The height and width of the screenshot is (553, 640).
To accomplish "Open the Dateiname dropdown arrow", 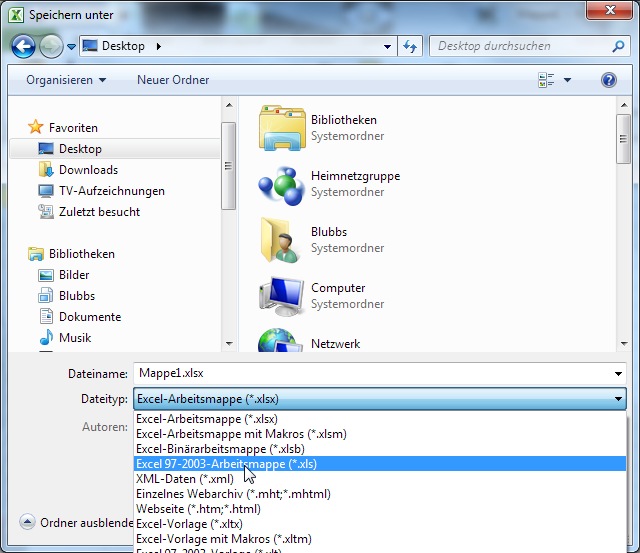I will click(618, 374).
